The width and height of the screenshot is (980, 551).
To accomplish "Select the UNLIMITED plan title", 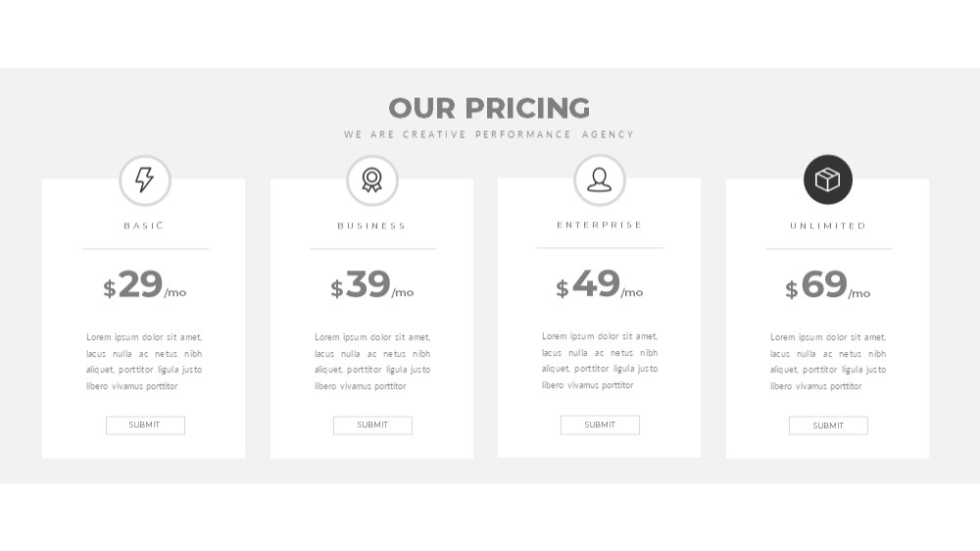I will (828, 225).
